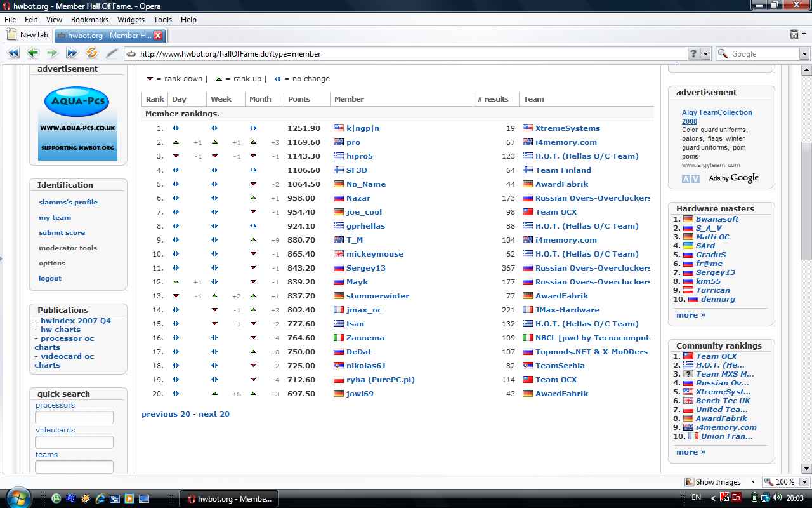Click the question mark icon in address bar
812x508 pixels.
point(694,54)
